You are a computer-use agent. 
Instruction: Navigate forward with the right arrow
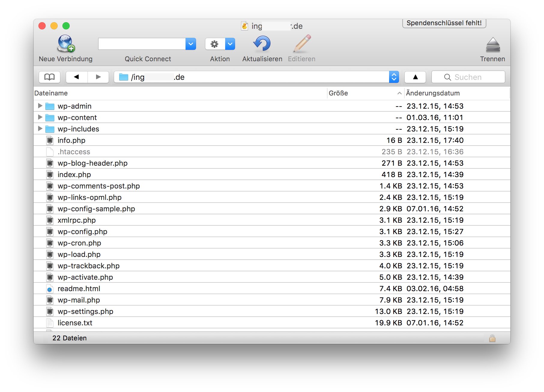[x=98, y=77]
